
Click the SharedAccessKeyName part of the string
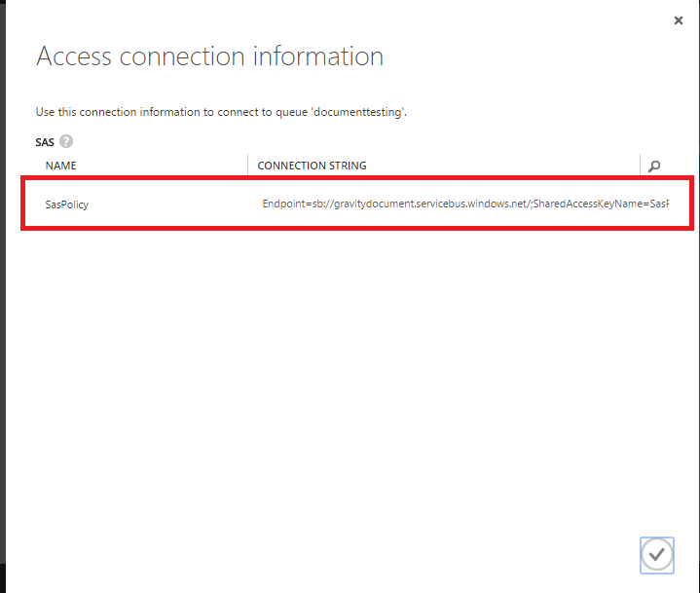[x=586, y=204]
